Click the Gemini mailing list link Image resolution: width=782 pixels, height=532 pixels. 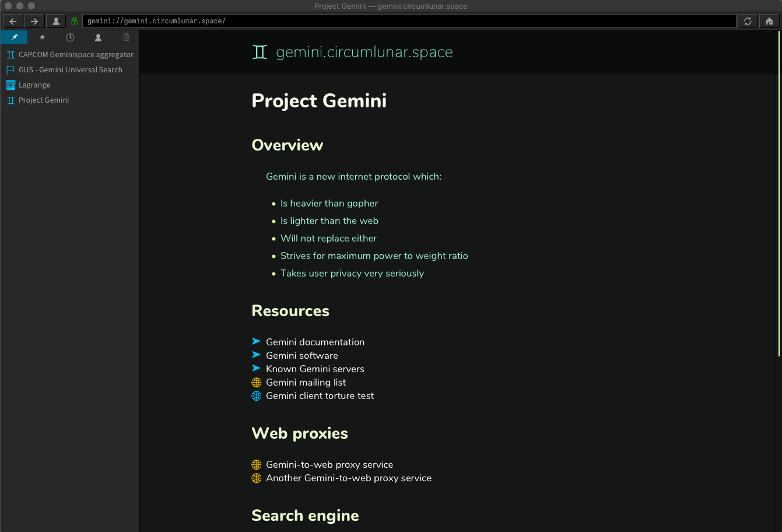point(306,383)
